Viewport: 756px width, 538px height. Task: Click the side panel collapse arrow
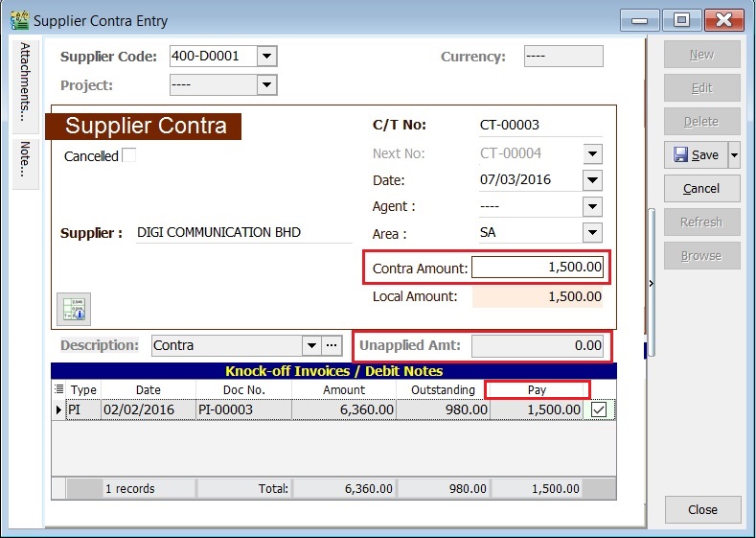[652, 283]
